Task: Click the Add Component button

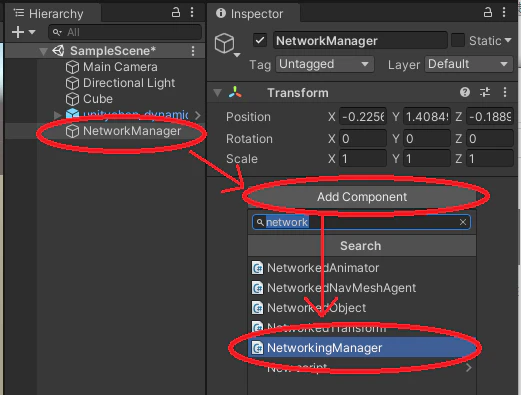Action: click(362, 197)
